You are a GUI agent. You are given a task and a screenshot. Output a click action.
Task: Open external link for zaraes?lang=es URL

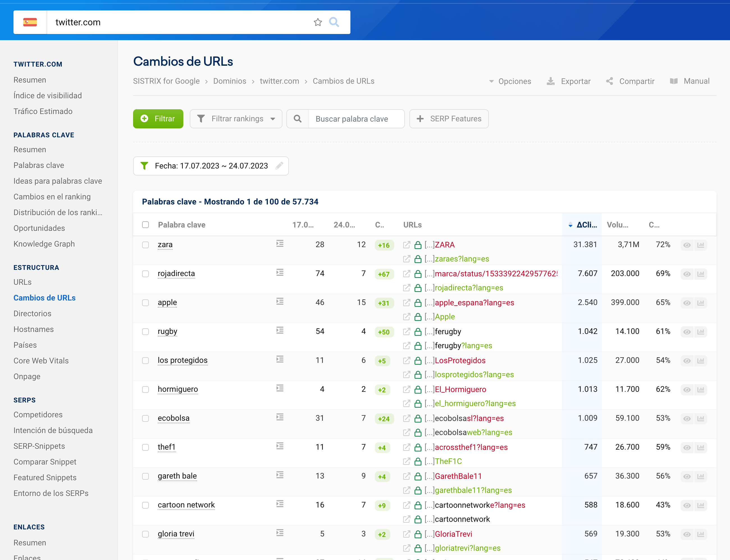[x=407, y=259]
